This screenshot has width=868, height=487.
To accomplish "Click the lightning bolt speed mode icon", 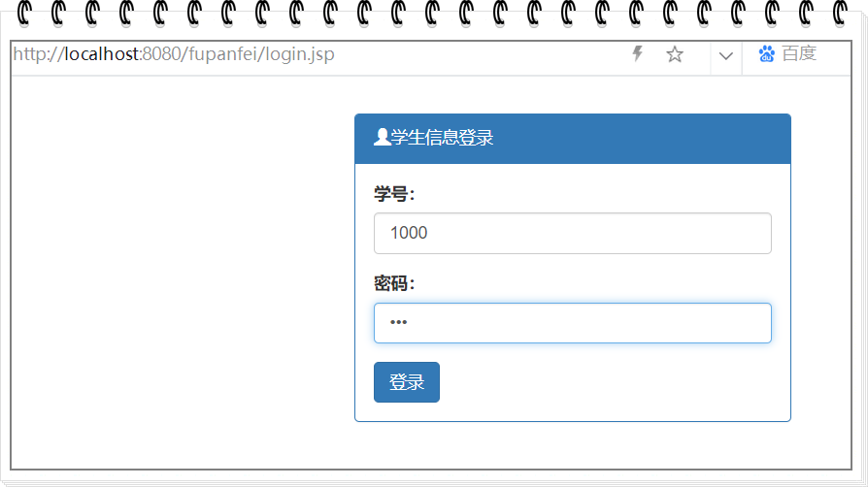I will point(638,53).
